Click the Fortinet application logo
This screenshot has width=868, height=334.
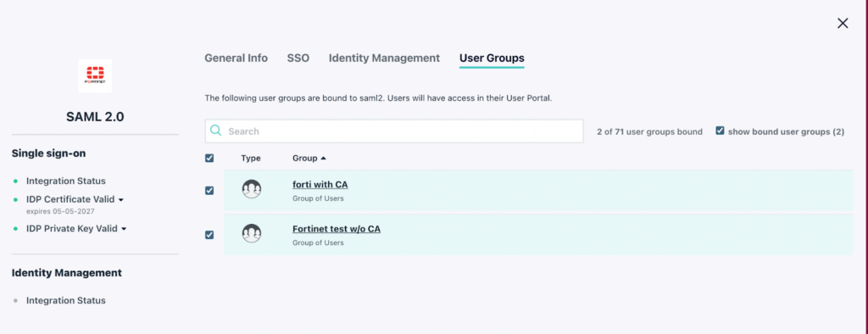click(95, 76)
